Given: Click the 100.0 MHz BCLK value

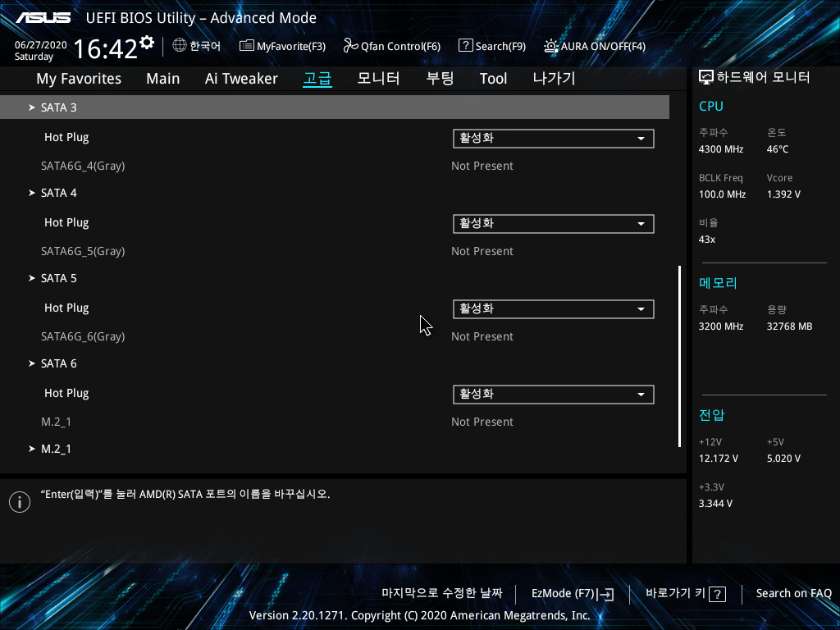Looking at the screenshot, I should tap(722, 194).
